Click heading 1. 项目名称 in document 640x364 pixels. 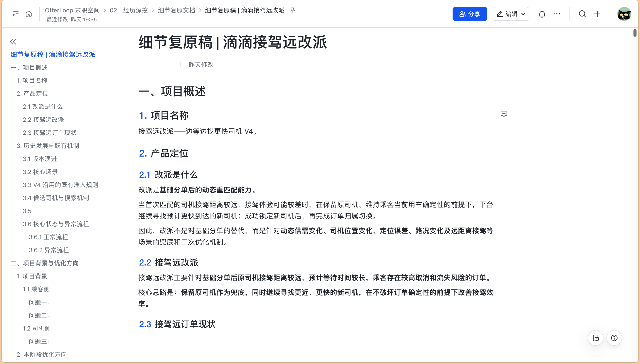coord(163,115)
